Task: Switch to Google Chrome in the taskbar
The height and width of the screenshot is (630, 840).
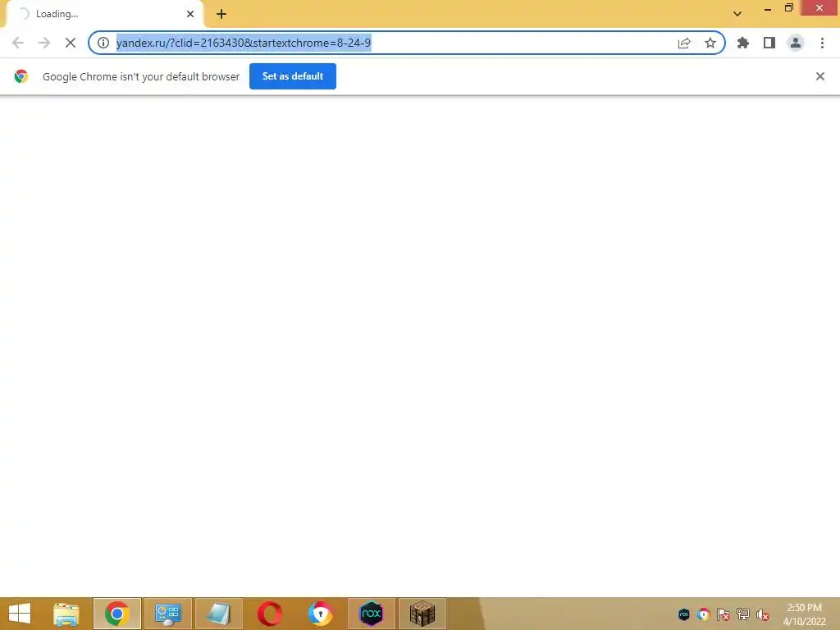Action: (117, 614)
